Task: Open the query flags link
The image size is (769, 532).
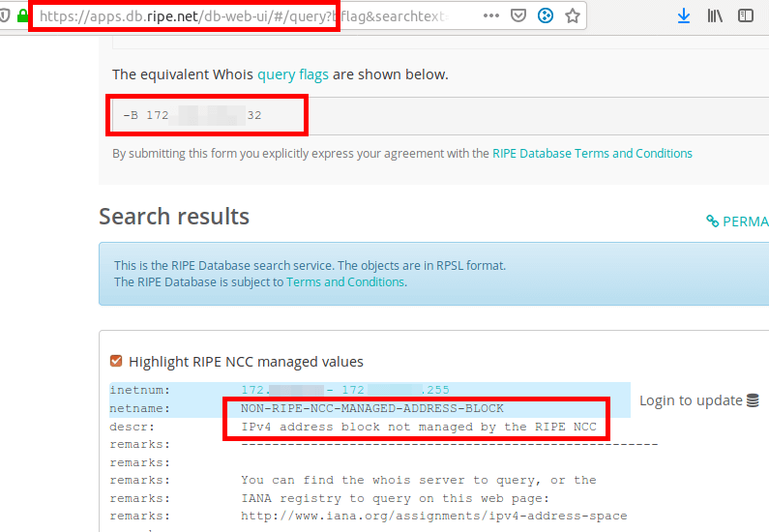Action: pos(293,74)
